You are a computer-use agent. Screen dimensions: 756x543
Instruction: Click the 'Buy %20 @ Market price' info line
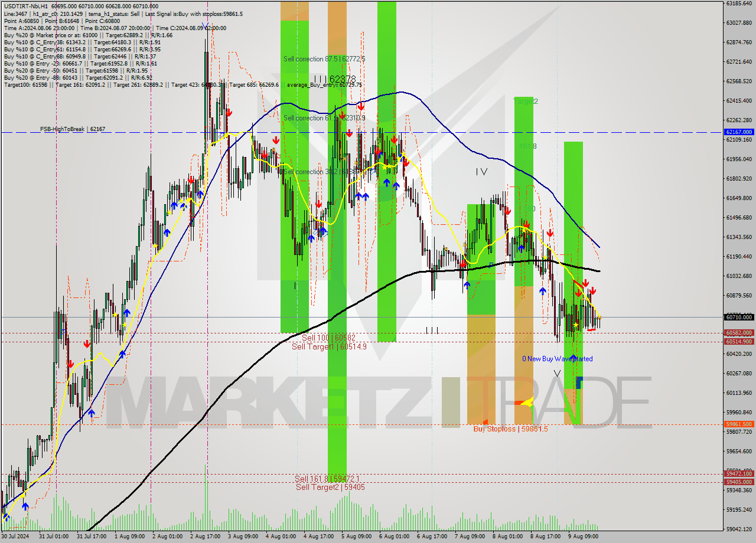(88, 35)
